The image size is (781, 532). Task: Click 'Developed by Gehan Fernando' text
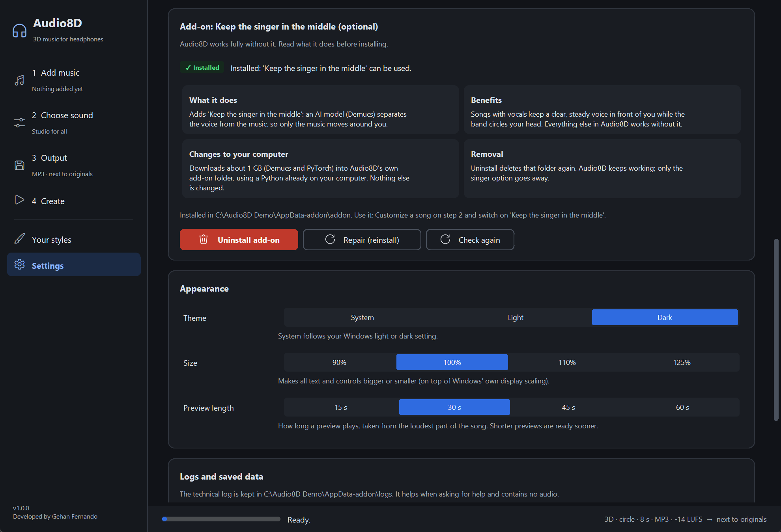coord(55,516)
